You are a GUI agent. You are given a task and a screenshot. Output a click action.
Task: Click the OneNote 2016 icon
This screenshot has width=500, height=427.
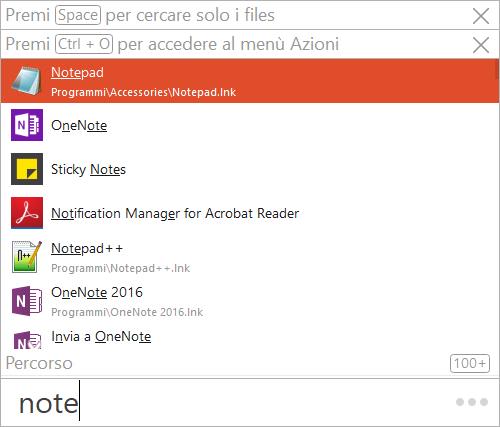pos(27,301)
